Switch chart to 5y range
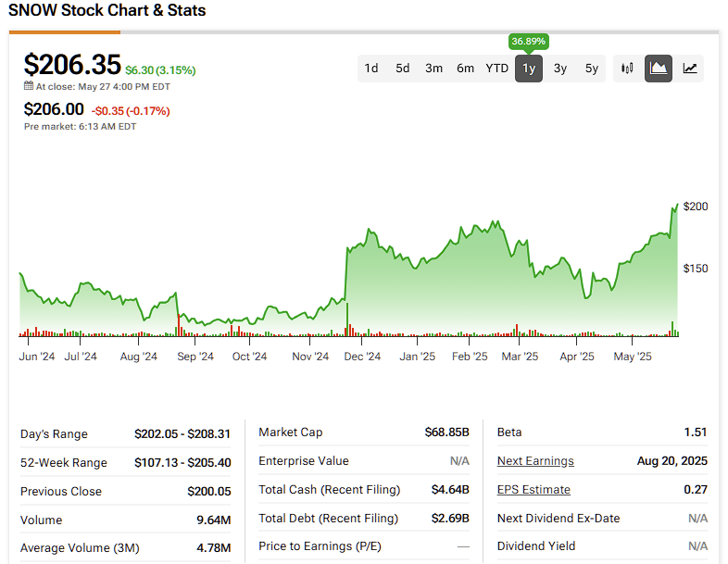728x564 pixels. click(x=592, y=69)
